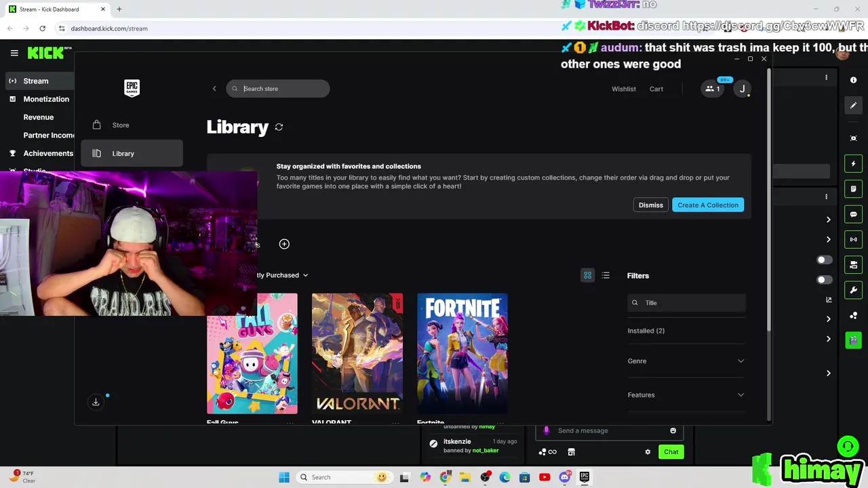The height and width of the screenshot is (488, 868).
Task: Open the Cart link
Action: pyautogui.click(x=656, y=89)
